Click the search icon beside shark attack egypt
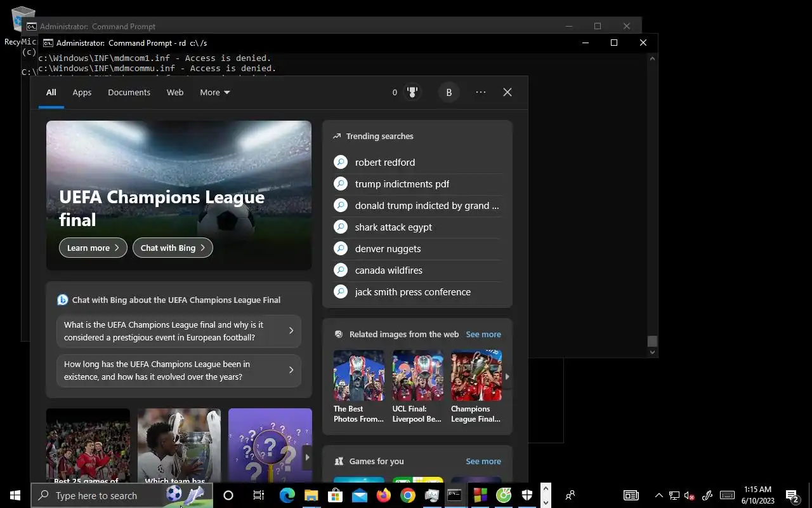The height and width of the screenshot is (508, 812). 341,227
